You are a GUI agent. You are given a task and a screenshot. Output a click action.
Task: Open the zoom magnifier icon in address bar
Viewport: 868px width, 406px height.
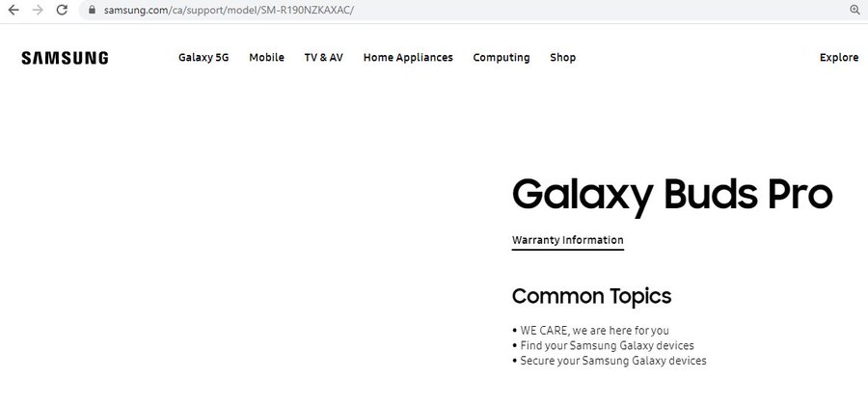point(854,10)
